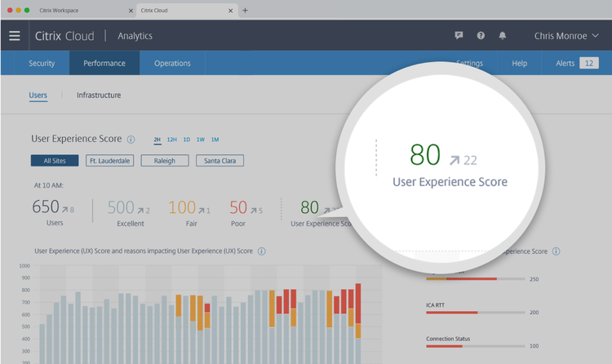Viewport: 612px width, 364px height.
Task: Click the top factor bar valued 250
Action: coord(476,279)
